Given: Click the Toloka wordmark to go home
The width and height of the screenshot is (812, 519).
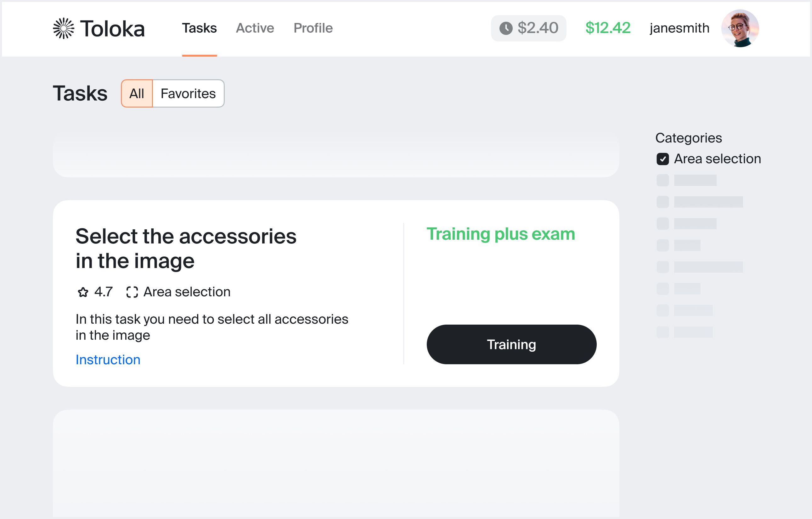Looking at the screenshot, I should (112, 28).
